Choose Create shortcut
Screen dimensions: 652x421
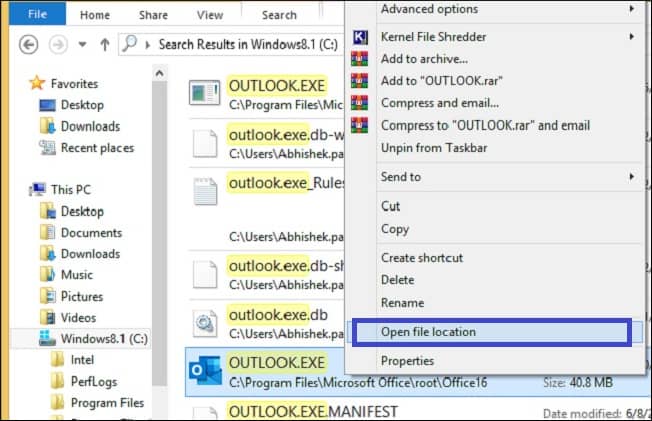pyautogui.click(x=422, y=258)
